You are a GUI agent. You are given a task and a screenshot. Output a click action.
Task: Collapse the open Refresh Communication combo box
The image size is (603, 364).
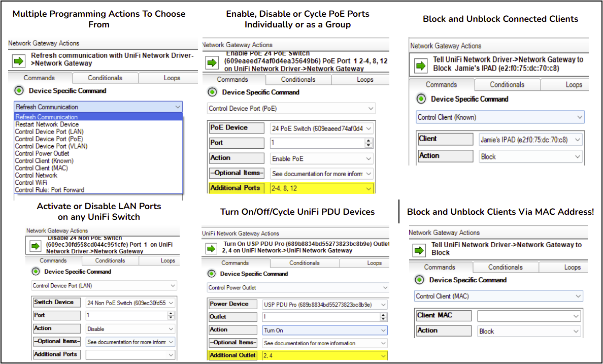click(177, 107)
